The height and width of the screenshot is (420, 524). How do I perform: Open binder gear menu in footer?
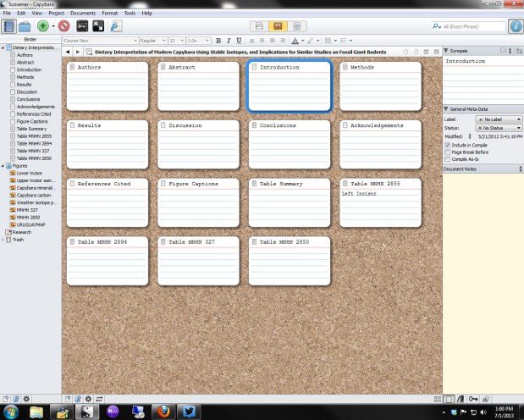[26, 399]
